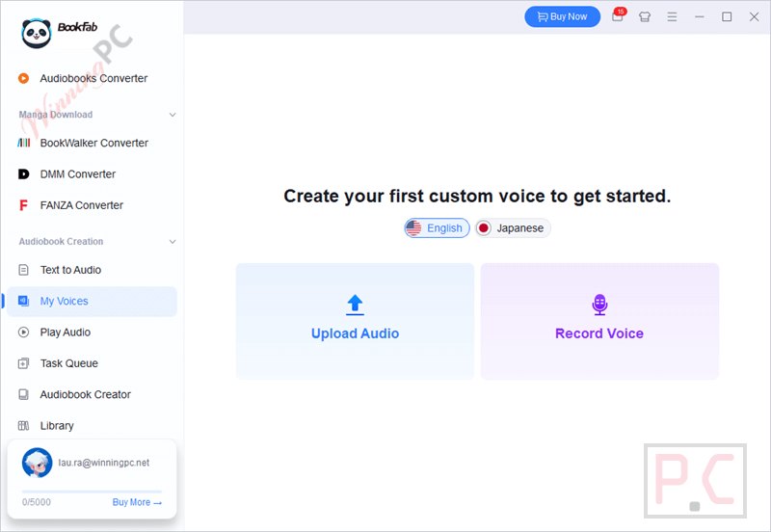Open notifications icon with red badge

pos(618,15)
